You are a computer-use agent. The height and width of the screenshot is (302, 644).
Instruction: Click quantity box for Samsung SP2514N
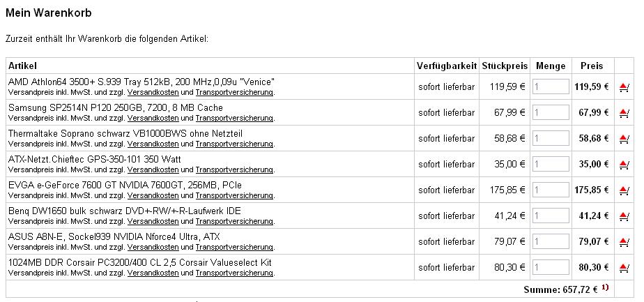[551, 112]
